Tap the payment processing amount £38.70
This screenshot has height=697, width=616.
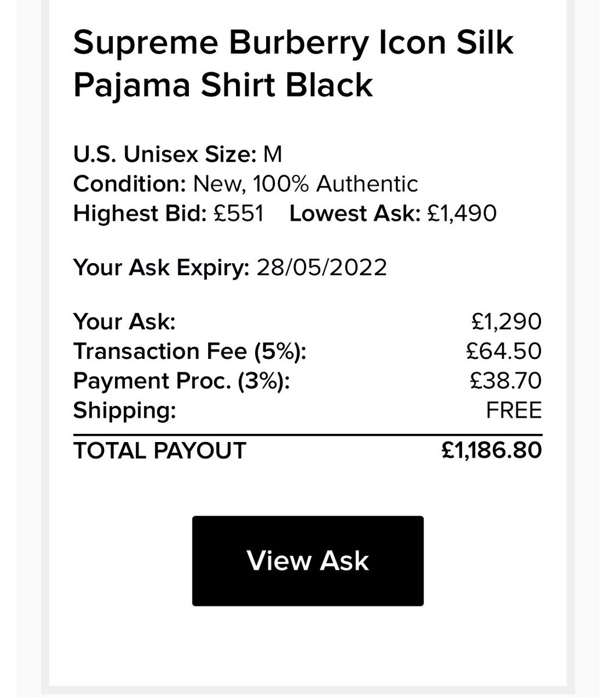506,380
